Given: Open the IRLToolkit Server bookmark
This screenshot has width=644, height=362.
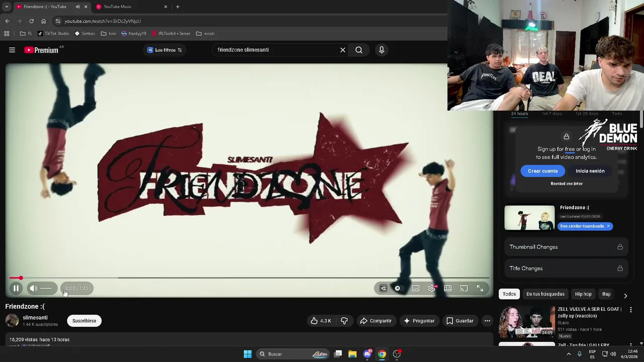Looking at the screenshot, I should click(171, 34).
